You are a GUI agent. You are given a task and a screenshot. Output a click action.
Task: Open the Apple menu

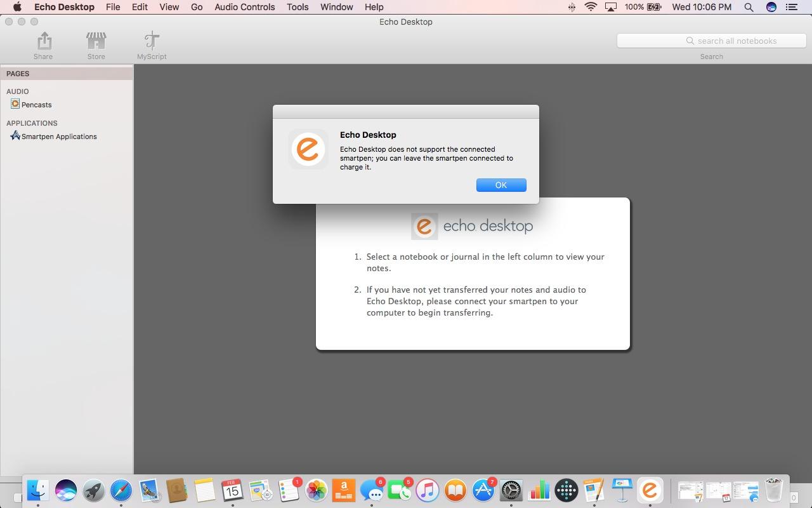coord(17,7)
